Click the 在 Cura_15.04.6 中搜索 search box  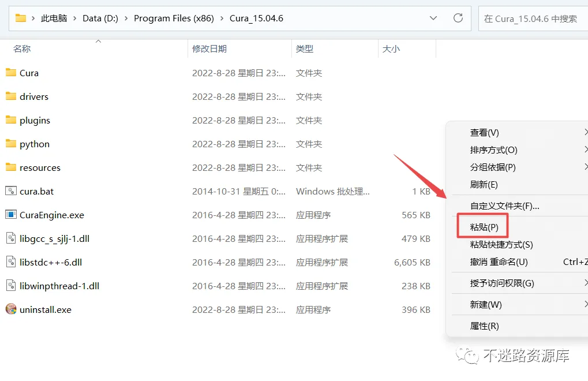(x=533, y=18)
